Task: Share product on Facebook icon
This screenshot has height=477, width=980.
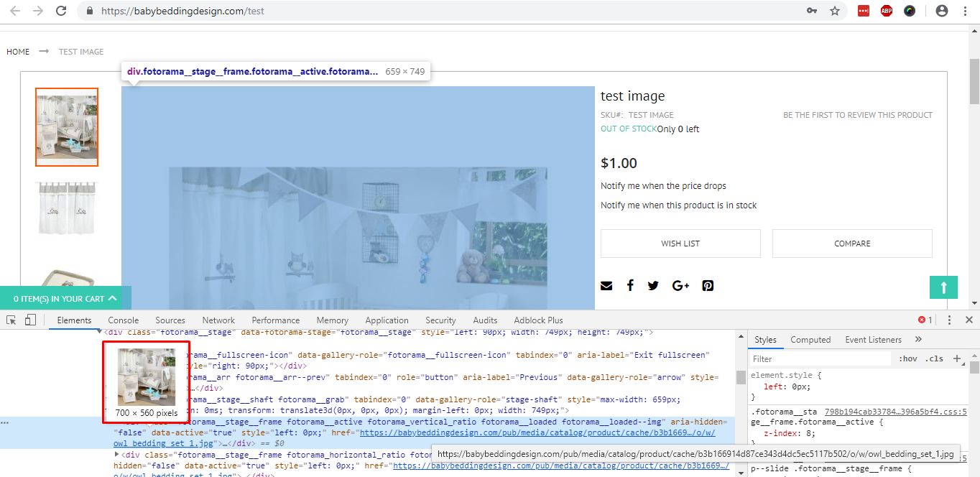Action: click(630, 286)
